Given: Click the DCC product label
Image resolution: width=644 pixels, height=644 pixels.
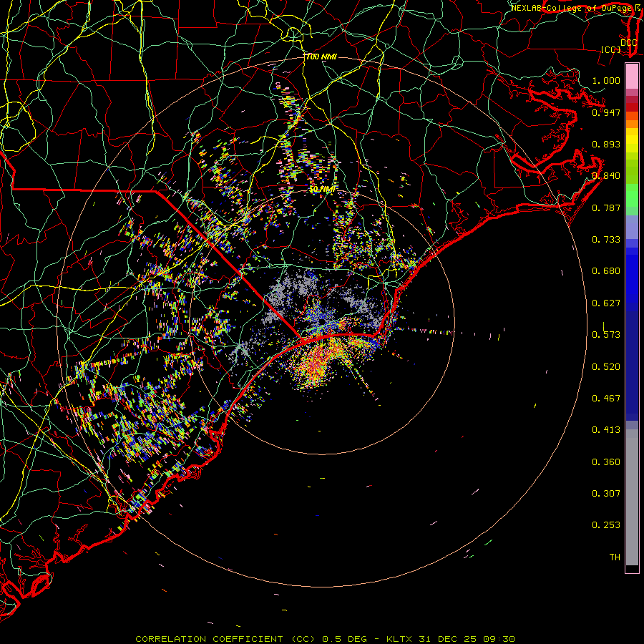Looking at the screenshot, I should point(629,43).
